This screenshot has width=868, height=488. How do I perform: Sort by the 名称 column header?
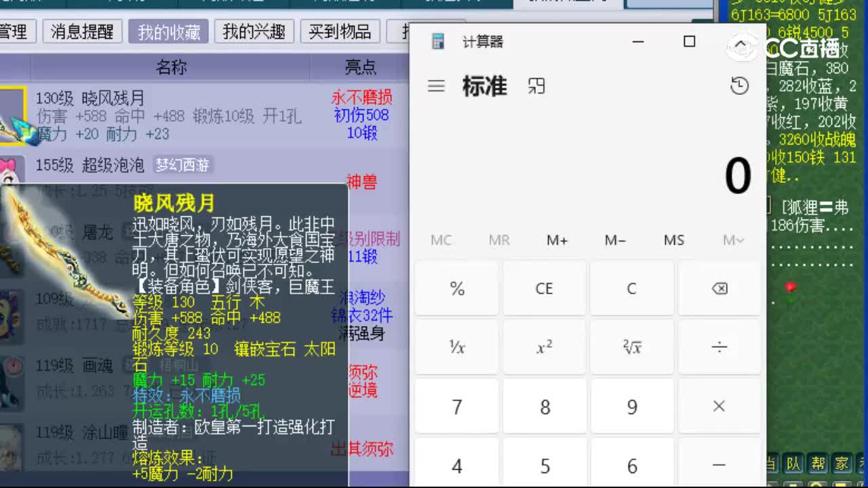(x=171, y=66)
